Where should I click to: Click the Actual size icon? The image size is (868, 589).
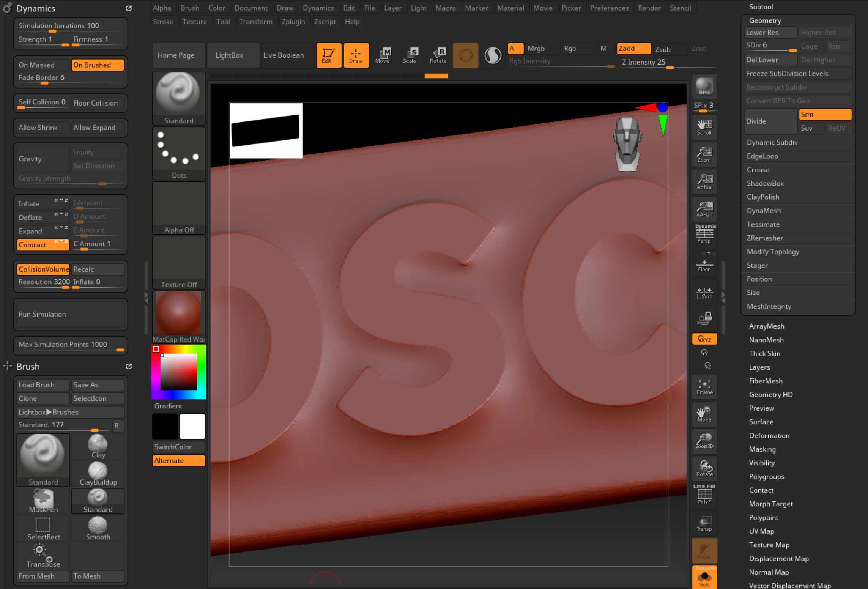coord(704,182)
